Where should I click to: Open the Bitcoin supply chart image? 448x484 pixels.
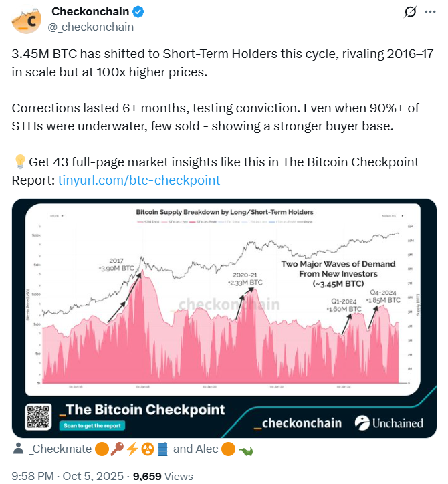(x=224, y=301)
